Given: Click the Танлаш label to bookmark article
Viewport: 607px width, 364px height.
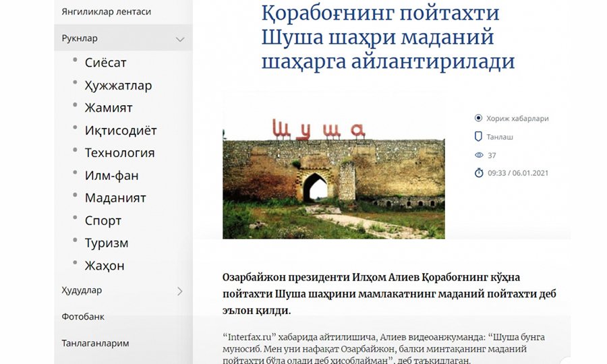Looking at the screenshot, I should tap(500, 137).
